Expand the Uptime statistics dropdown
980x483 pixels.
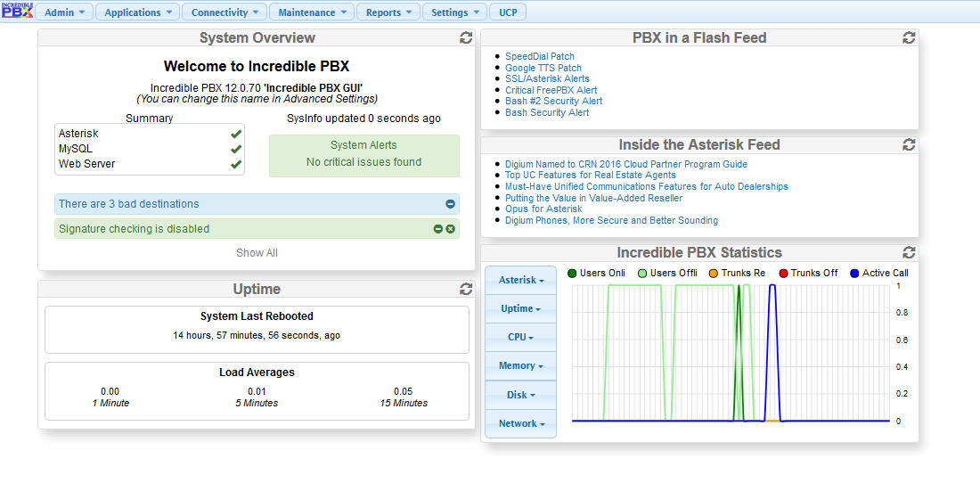pos(520,308)
